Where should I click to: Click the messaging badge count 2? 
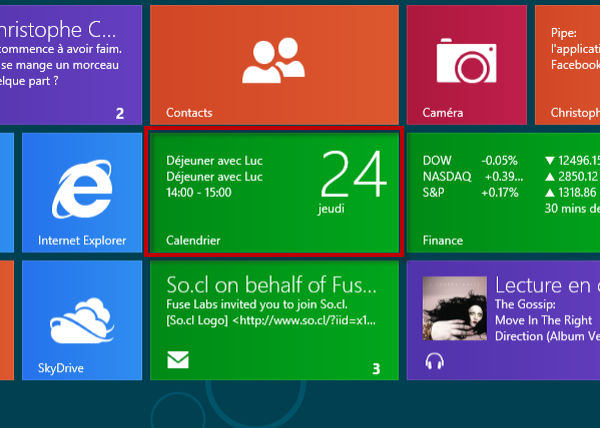point(120,113)
